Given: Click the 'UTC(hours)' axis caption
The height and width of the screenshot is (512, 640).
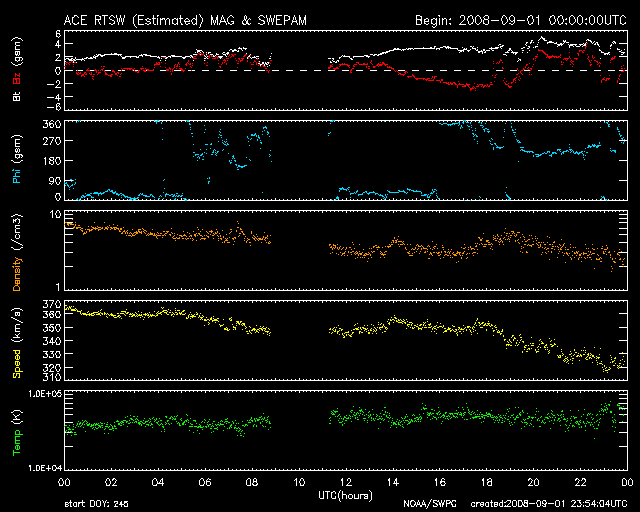Looking at the screenshot, I should tap(346, 496).
